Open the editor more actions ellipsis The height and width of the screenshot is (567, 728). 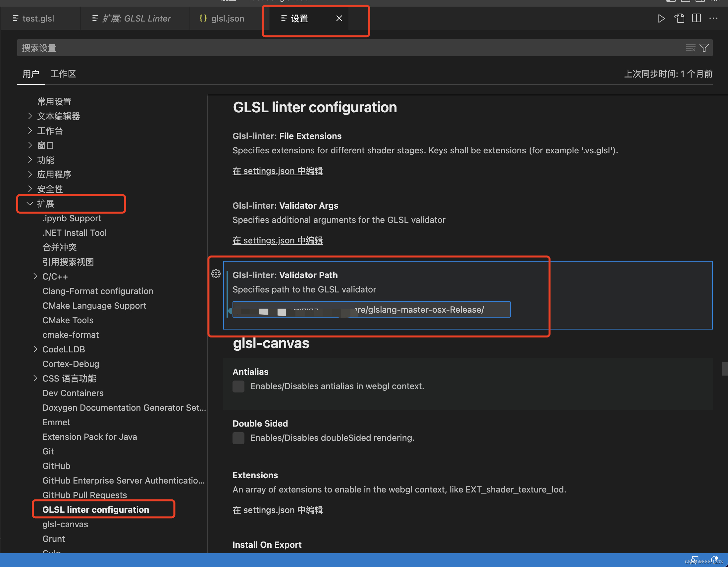click(x=713, y=18)
